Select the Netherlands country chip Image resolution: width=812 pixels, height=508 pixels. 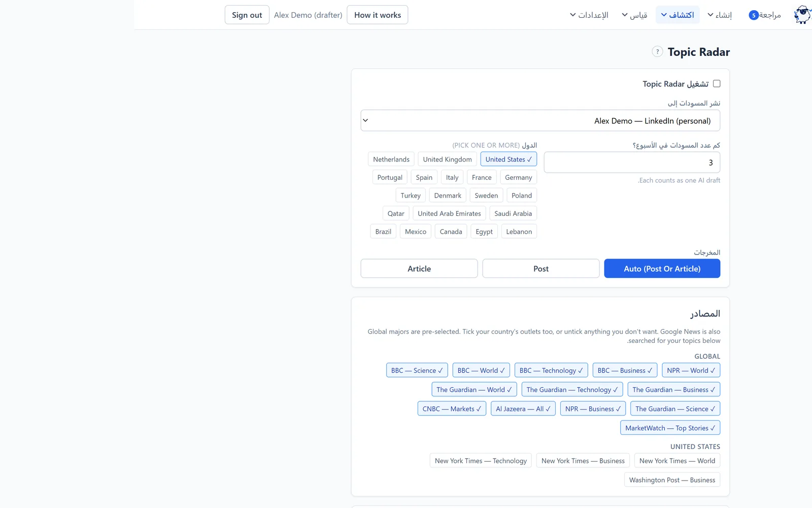coord(391,160)
